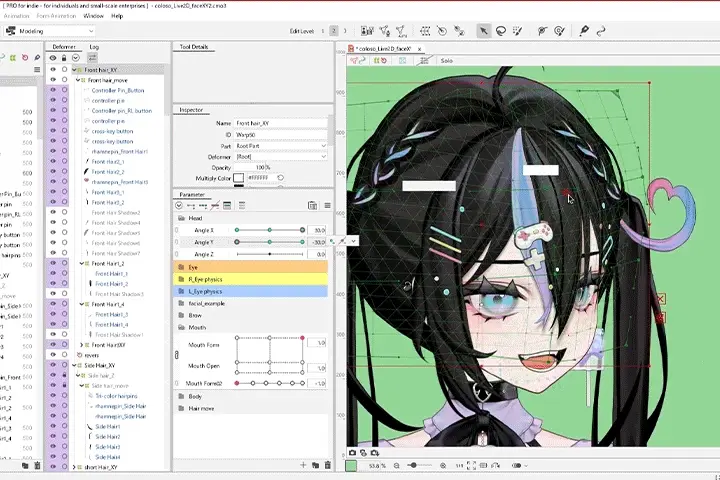Select the brush selection tool
This screenshot has height=480, width=720.
[x=518, y=31]
